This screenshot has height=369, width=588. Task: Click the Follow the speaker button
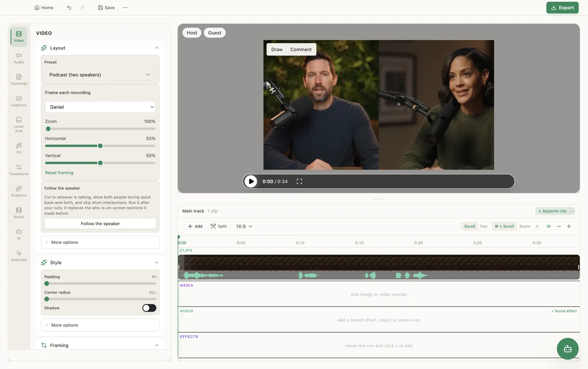click(100, 223)
